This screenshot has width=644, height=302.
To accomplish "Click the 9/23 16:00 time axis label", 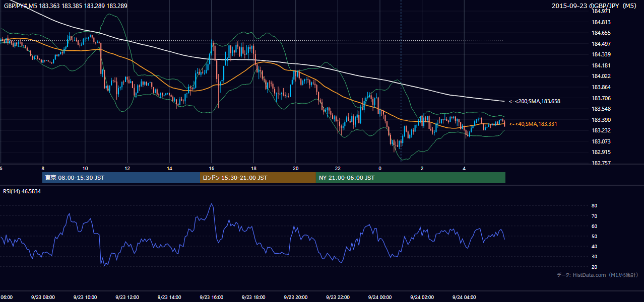I will 211,297.
